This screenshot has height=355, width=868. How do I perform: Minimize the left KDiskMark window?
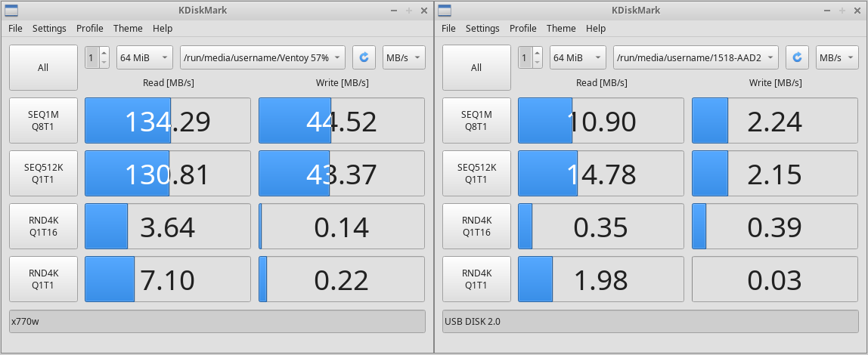click(x=394, y=10)
